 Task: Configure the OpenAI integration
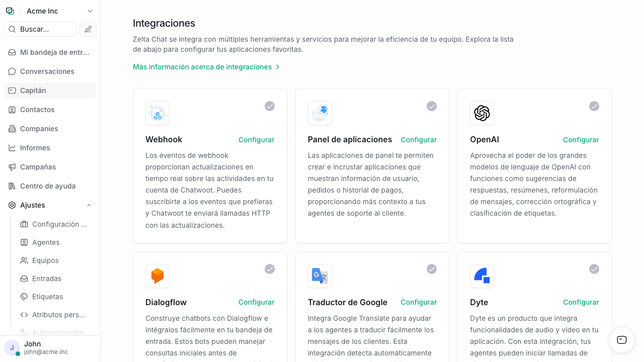tap(581, 140)
